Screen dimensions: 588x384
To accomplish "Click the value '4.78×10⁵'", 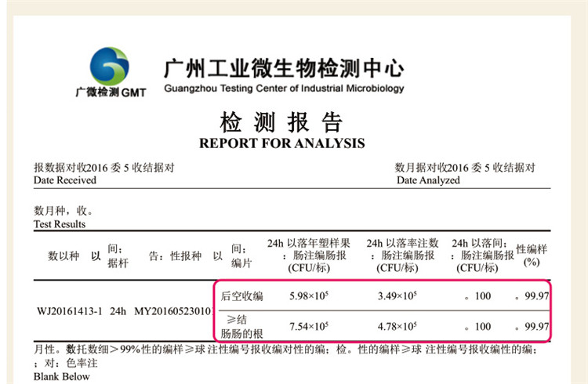I will click(397, 326).
